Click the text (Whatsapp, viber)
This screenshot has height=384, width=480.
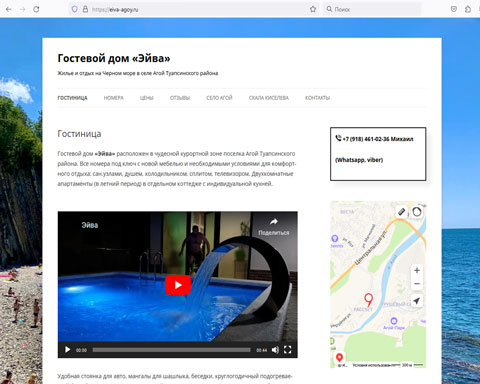pyautogui.click(x=359, y=160)
